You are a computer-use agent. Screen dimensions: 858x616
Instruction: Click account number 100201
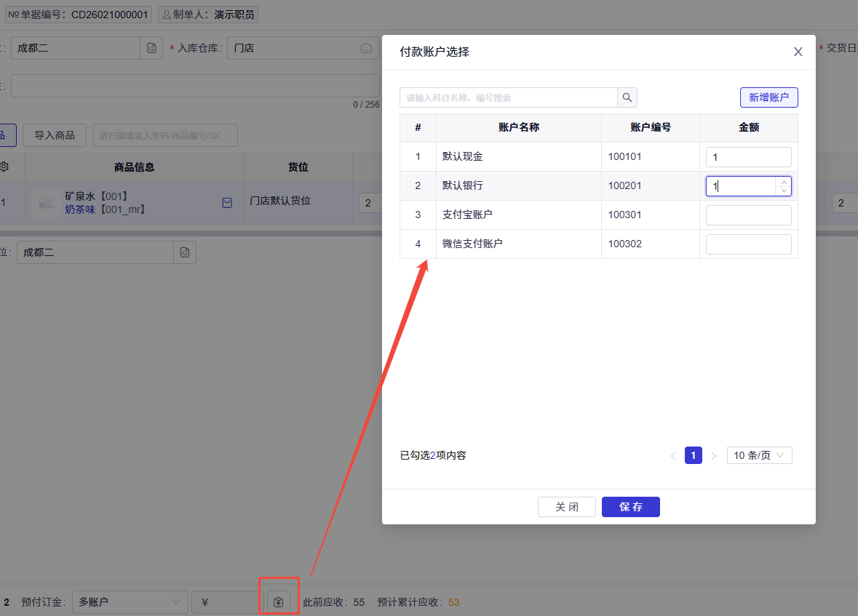click(x=624, y=185)
